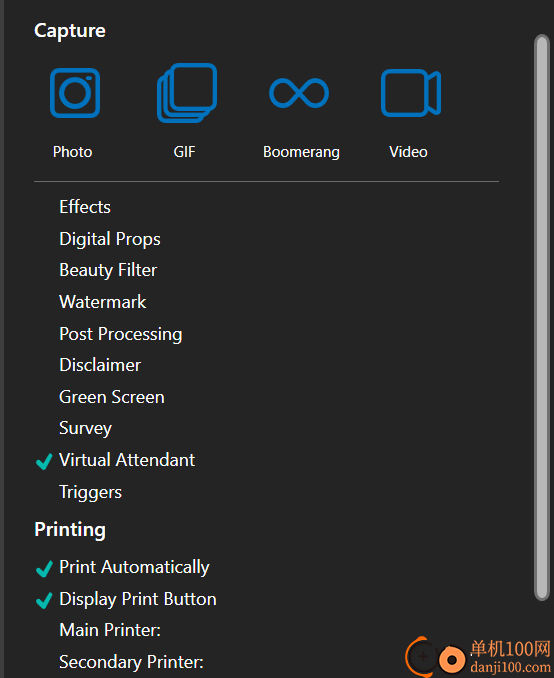Open the Effects settings entry
Image resolution: width=554 pixels, height=678 pixels.
pyautogui.click(x=85, y=207)
